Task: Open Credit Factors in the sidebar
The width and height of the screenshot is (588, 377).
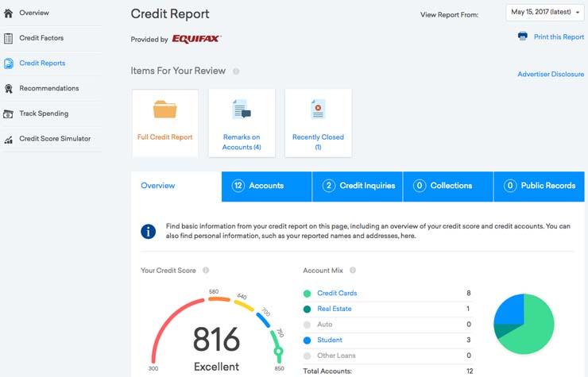Action: (x=41, y=38)
